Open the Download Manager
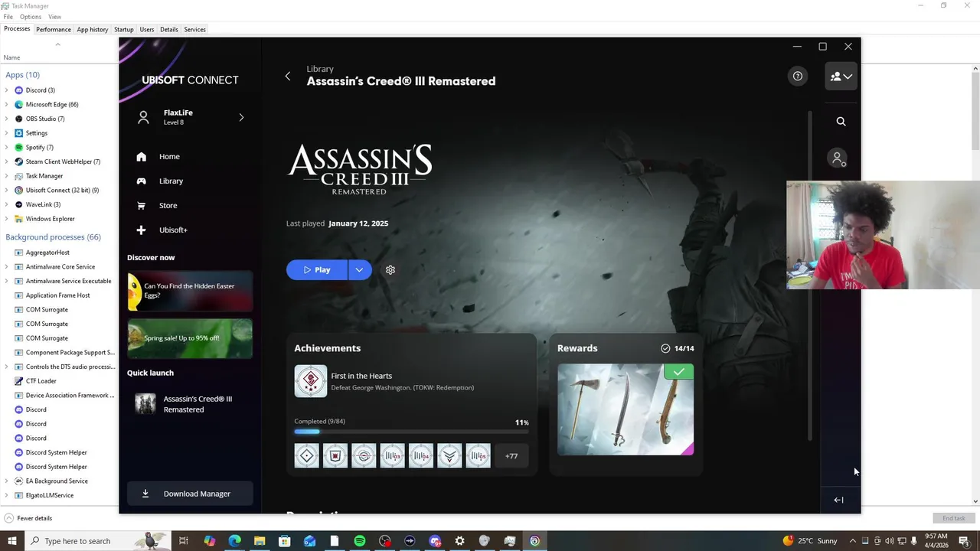This screenshot has height=551, width=980. (189, 494)
